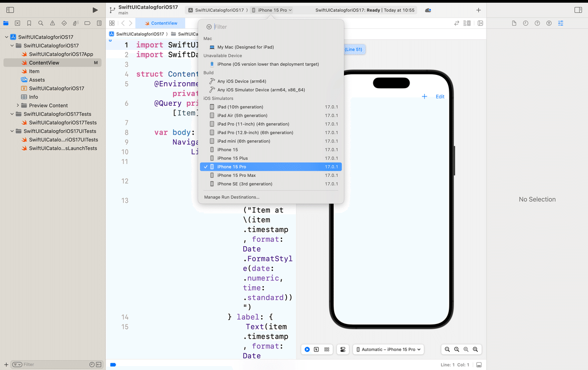Select My Mac (Designed for iPad)
This screenshot has width=588, height=370.
pos(271,47)
